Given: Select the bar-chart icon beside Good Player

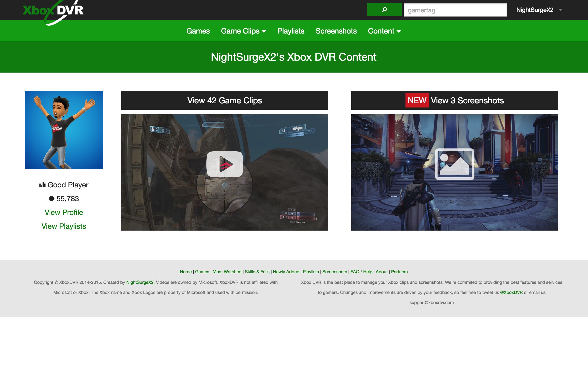Looking at the screenshot, I should click(43, 184).
